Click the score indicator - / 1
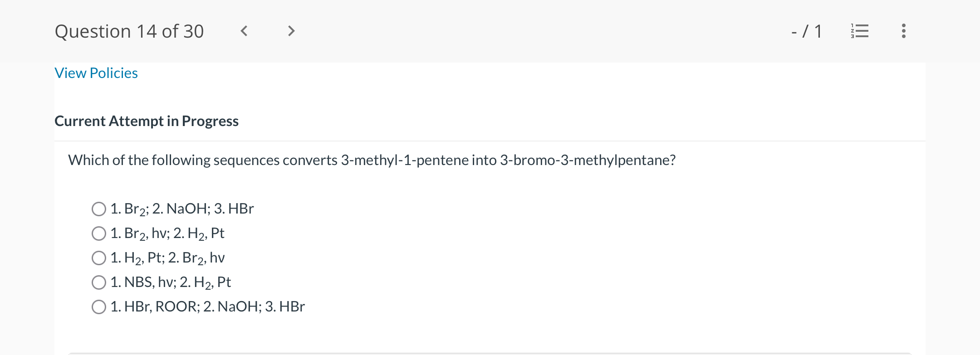 (x=807, y=31)
